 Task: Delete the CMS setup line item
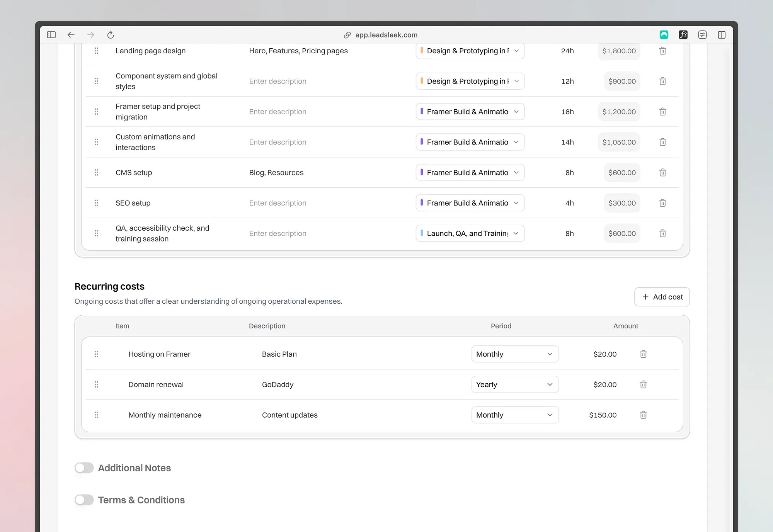(662, 172)
